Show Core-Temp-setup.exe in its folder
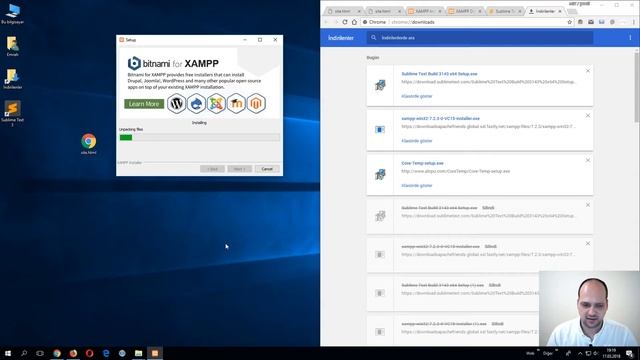Image resolution: width=640 pixels, height=360 pixels. (x=416, y=185)
